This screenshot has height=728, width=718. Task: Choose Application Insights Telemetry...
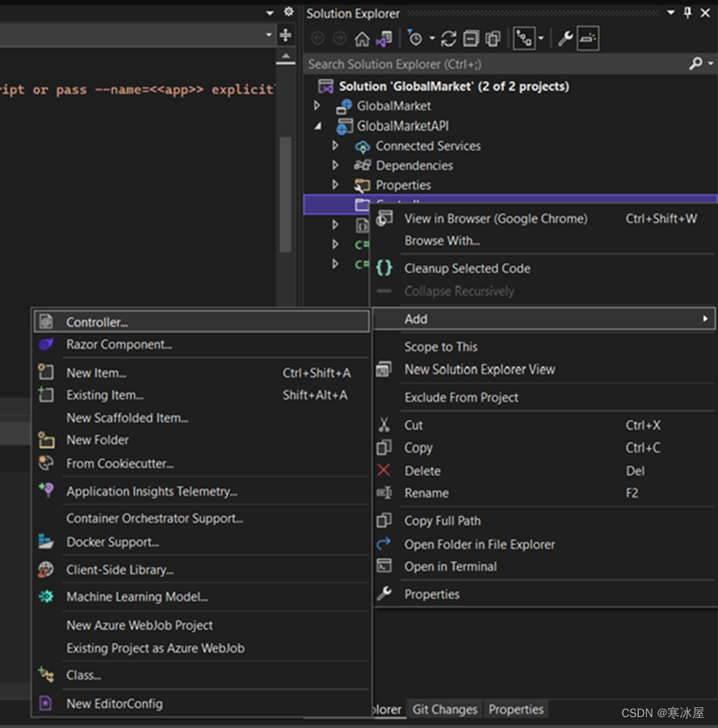202,491
